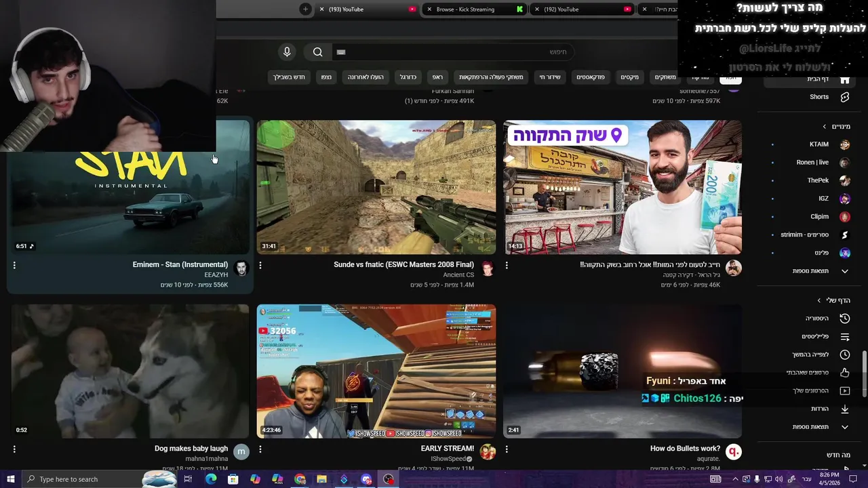Select the ראפ filter chip
The height and width of the screenshot is (488, 868).
coord(438,77)
